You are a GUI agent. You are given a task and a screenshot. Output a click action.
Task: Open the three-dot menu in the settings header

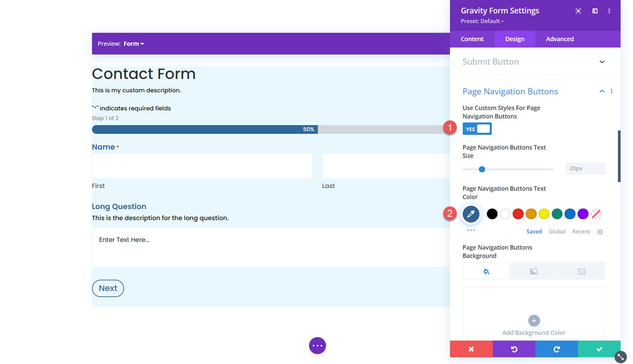[609, 11]
